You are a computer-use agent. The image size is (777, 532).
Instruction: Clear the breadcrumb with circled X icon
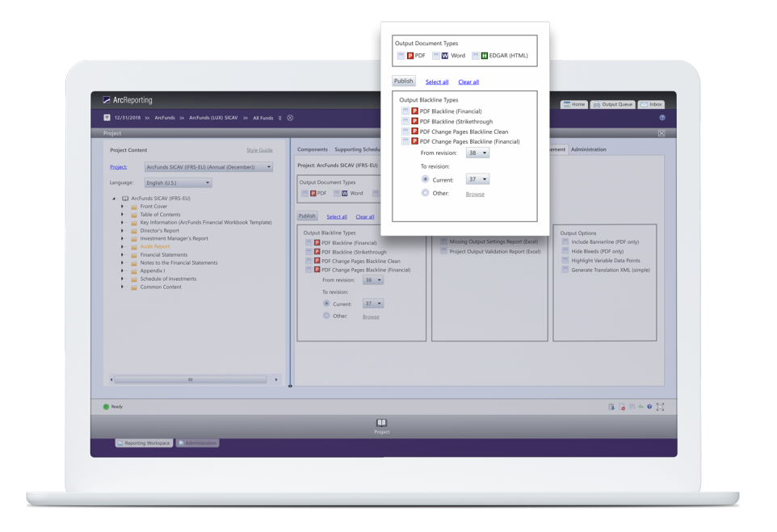tap(290, 118)
